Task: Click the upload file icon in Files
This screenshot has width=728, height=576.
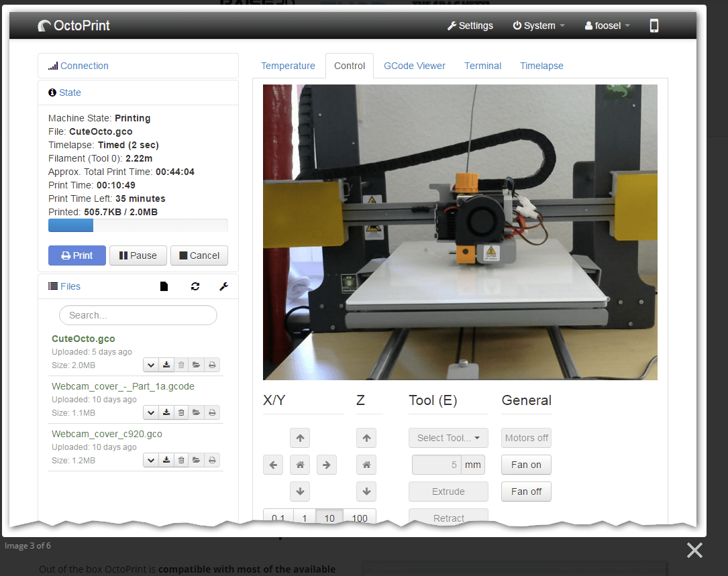Action: pyautogui.click(x=164, y=286)
